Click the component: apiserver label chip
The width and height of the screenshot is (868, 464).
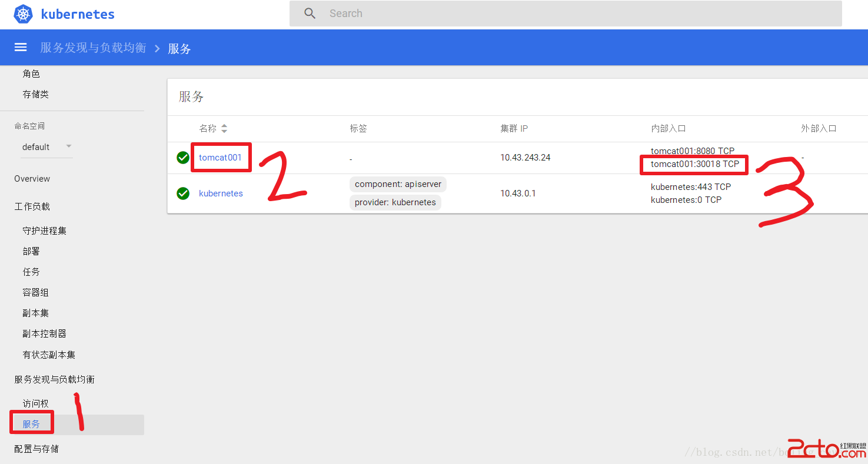coord(398,184)
